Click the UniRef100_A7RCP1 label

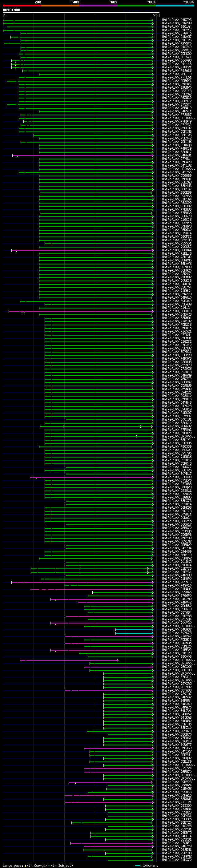pos(177,67)
